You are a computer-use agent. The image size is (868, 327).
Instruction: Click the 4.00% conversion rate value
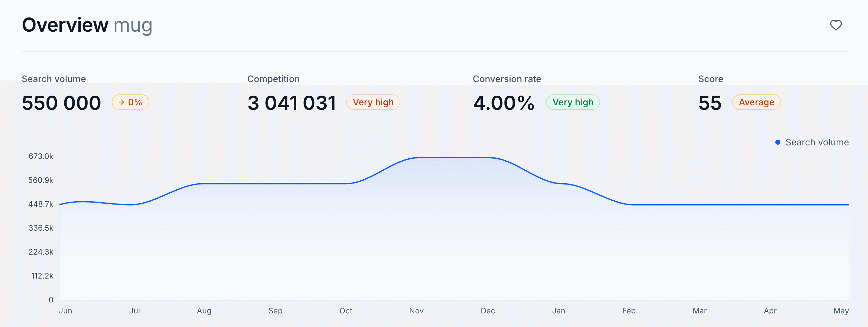pyautogui.click(x=503, y=103)
